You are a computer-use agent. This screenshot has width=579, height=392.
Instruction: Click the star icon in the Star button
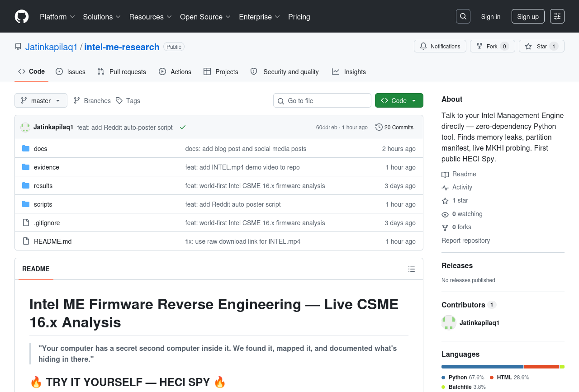pyautogui.click(x=528, y=46)
